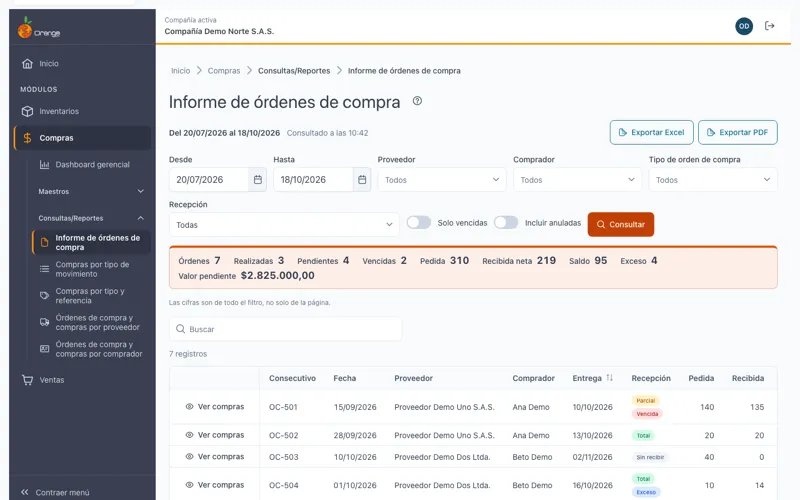The image size is (800, 500).
Task: Click the Proveedor column header in table
Action: coord(413,378)
